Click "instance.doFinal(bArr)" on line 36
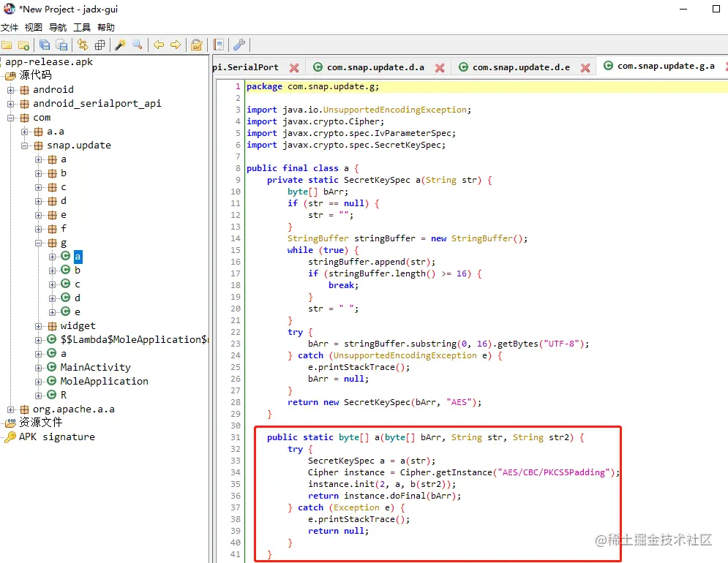The image size is (728, 563). tap(401, 496)
